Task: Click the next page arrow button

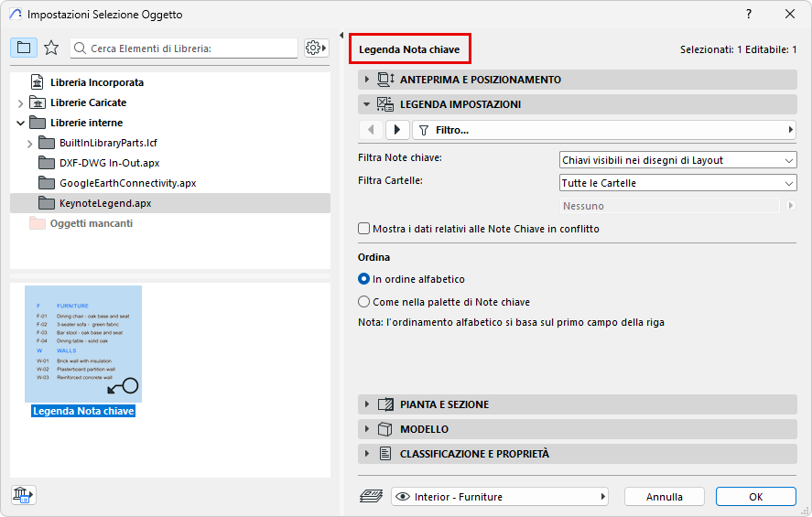Action: (x=397, y=131)
